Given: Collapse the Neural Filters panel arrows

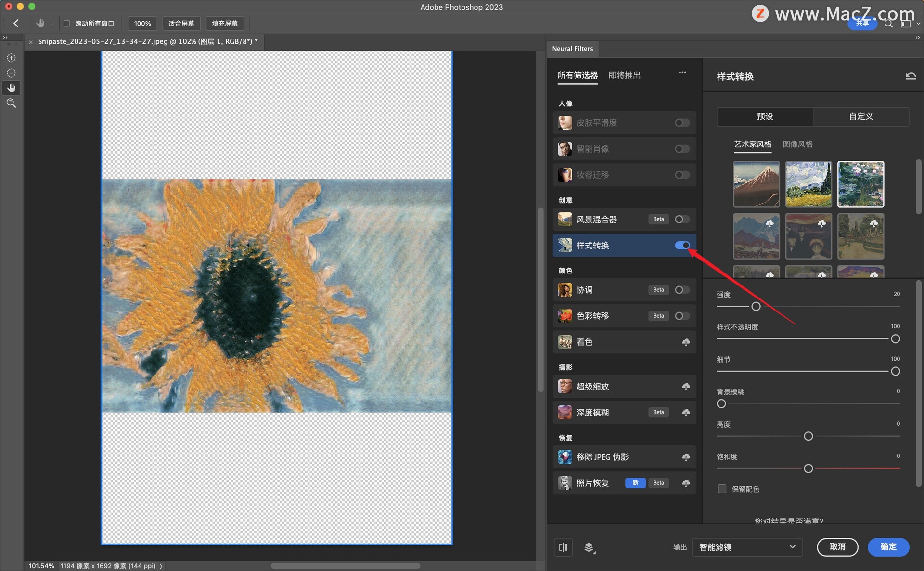Looking at the screenshot, I should tap(917, 37).
